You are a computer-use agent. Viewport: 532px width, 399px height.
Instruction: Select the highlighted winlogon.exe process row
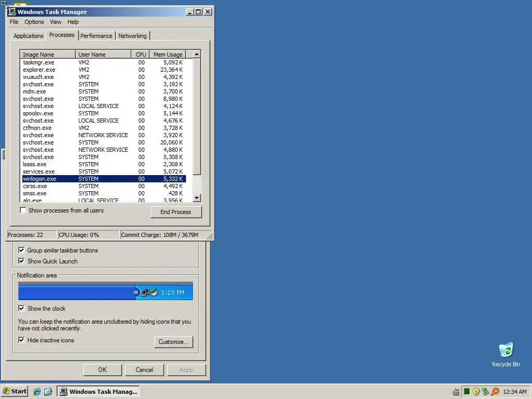[x=104, y=179]
